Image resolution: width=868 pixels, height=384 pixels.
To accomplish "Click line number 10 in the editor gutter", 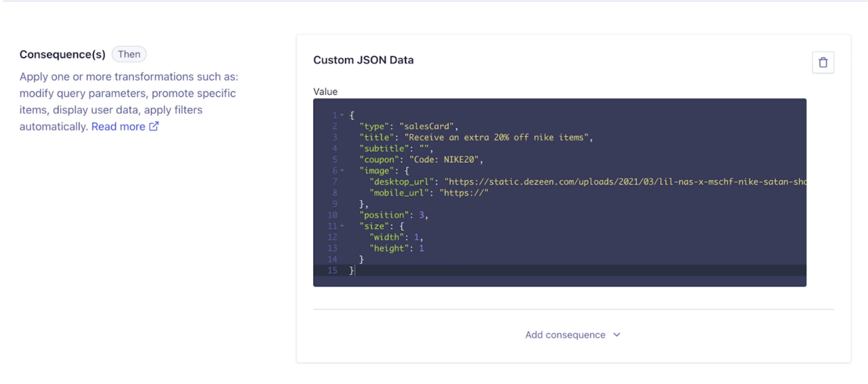I will coord(332,215).
